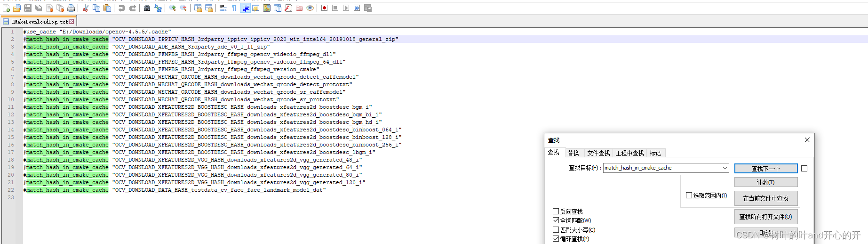Select the 查找 tab in Find dialog
Viewport: 868px width, 244px height.
554,153
